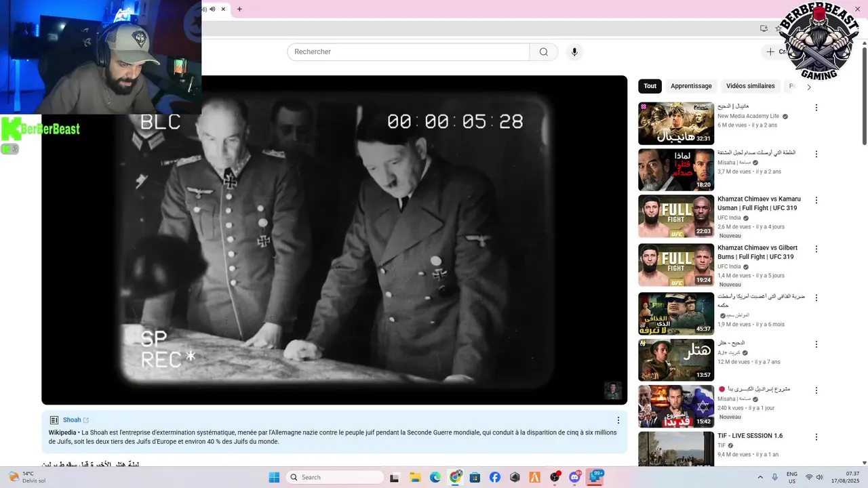The width and height of the screenshot is (868, 488).
Task: Open the video thumbnail with 15:42 duration
Action: (676, 407)
